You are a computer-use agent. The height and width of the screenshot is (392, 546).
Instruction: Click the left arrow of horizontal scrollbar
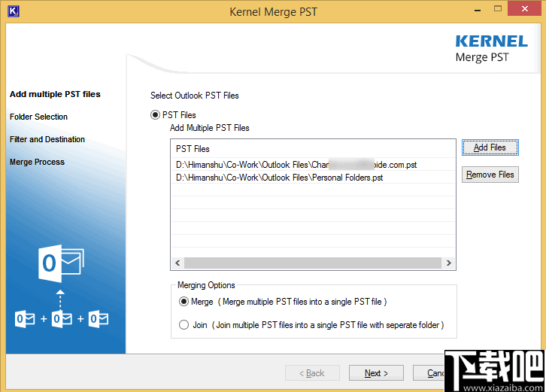point(177,263)
